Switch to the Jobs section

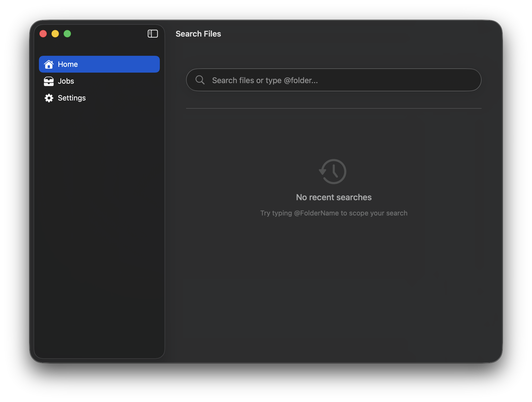pyautogui.click(x=66, y=81)
